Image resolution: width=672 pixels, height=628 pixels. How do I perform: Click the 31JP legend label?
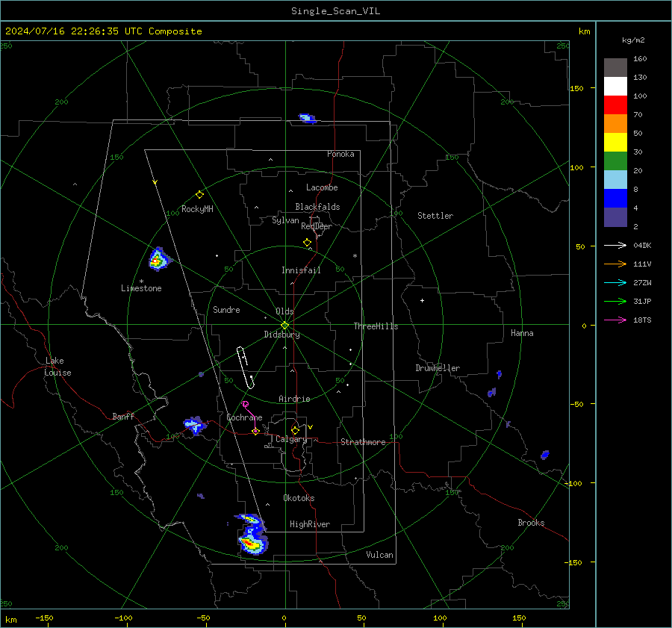[x=642, y=302]
